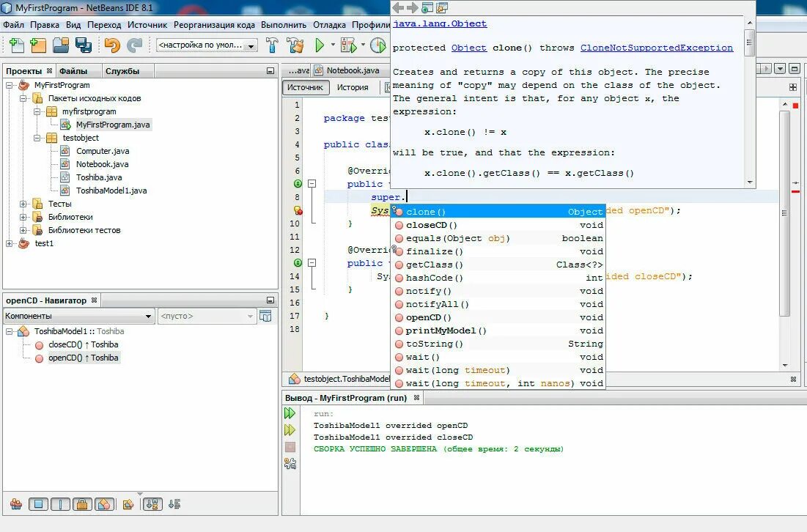807x532 pixels.
Task: Toggle fully qualified names in Navigator
Action: (128, 504)
